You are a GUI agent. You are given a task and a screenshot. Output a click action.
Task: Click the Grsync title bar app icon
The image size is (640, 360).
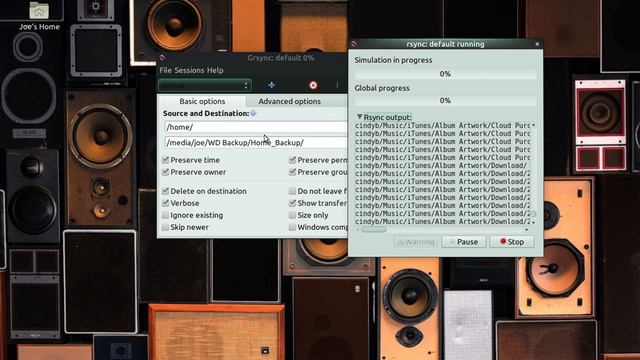point(162,58)
